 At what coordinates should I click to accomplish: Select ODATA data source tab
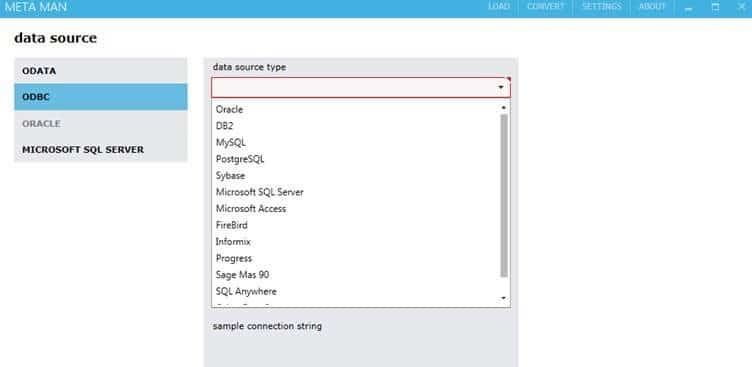pos(101,71)
